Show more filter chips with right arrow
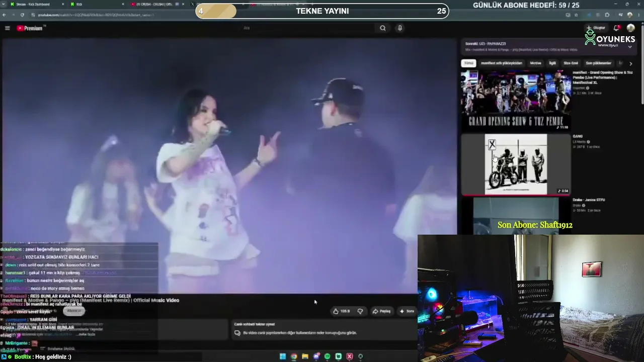This screenshot has height=362, width=644. 631,63
